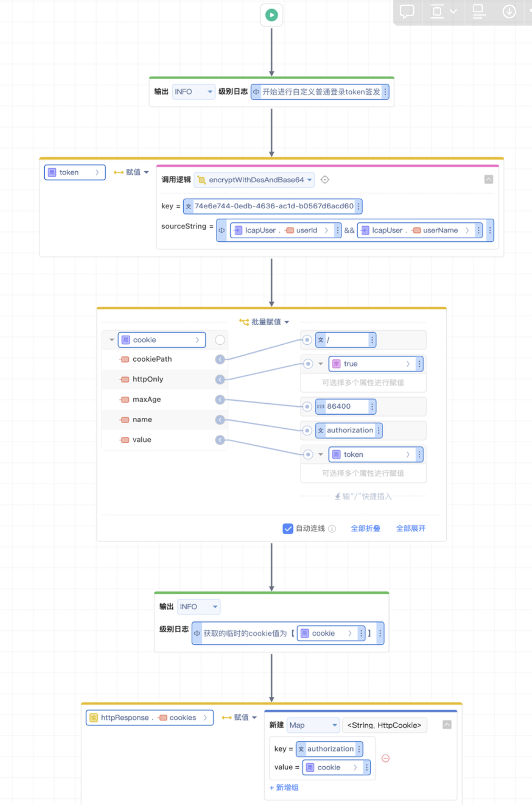The width and height of the screenshot is (532, 810).
Task: Toggle the connector point for 86400 value
Action: pyautogui.click(x=307, y=406)
